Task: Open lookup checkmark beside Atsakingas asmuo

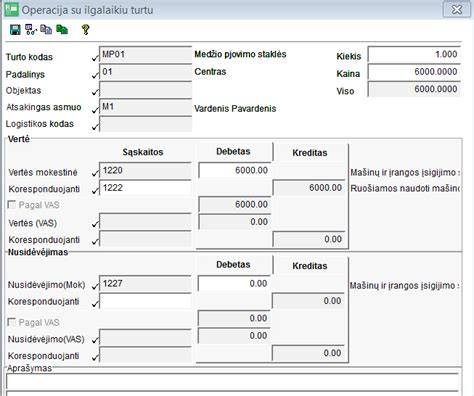Action: [x=95, y=109]
